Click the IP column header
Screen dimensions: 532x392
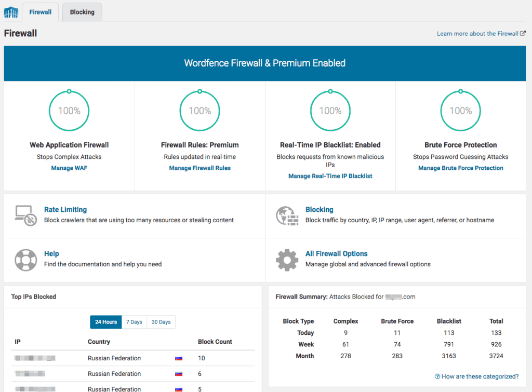pos(18,342)
